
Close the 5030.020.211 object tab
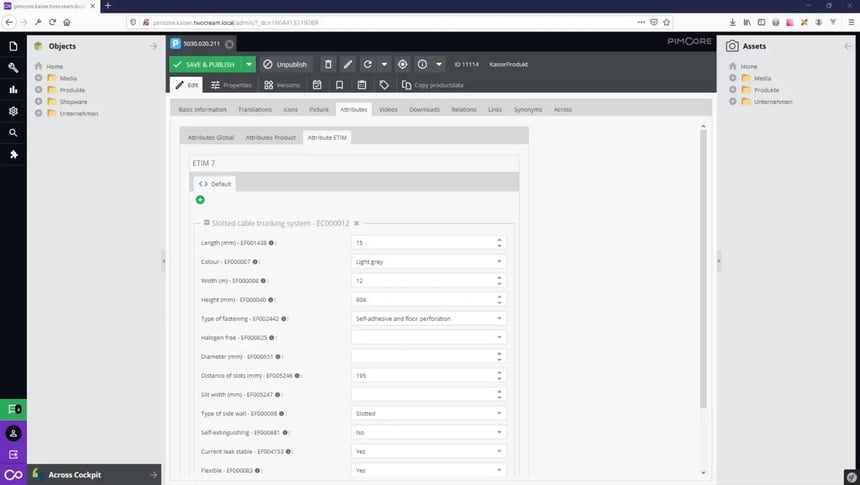(229, 44)
